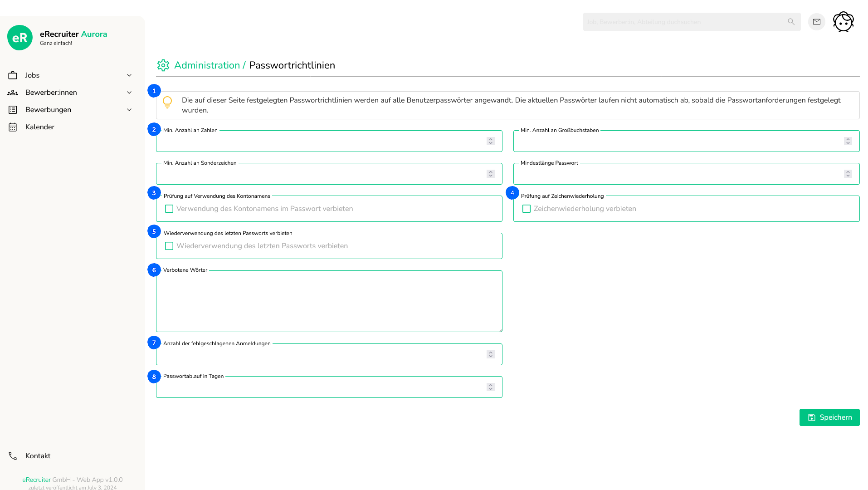Expand the Bewerbungen menu chevron
868x490 pixels.
pos(129,110)
